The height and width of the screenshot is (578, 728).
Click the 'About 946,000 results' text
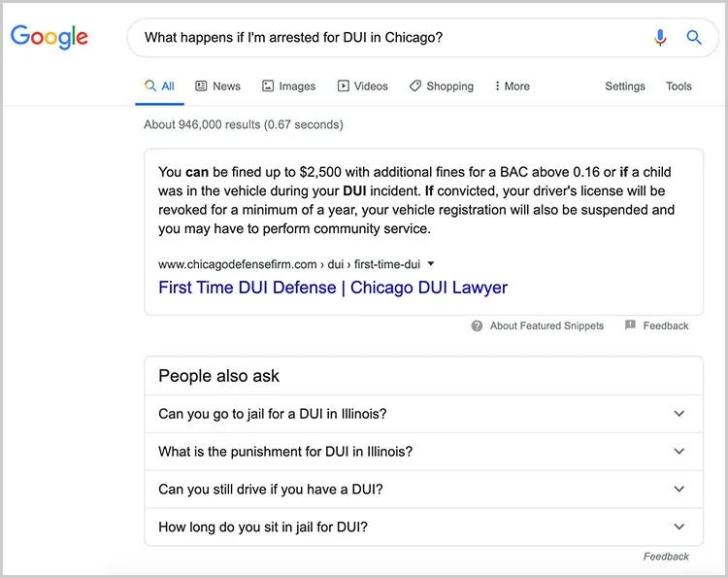[244, 124]
